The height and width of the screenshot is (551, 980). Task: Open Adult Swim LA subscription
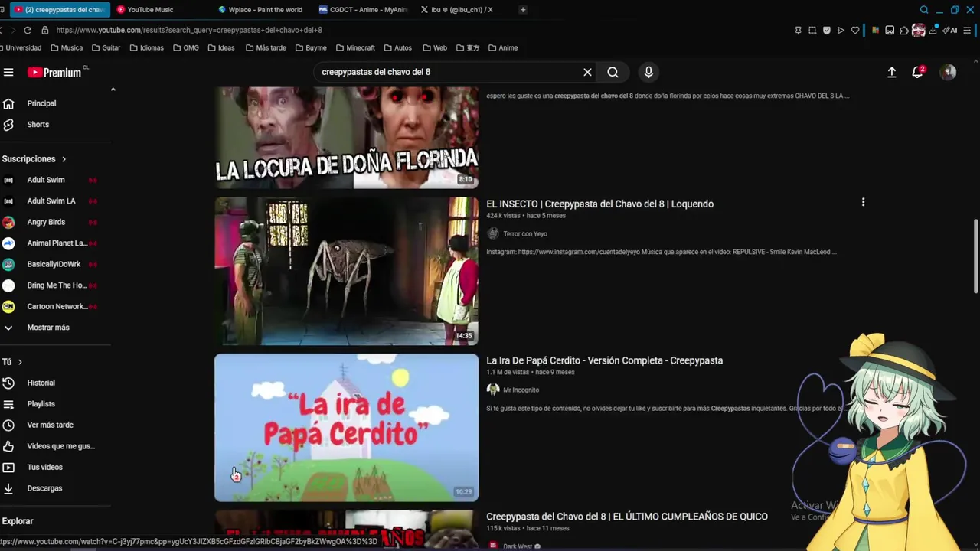(50, 201)
